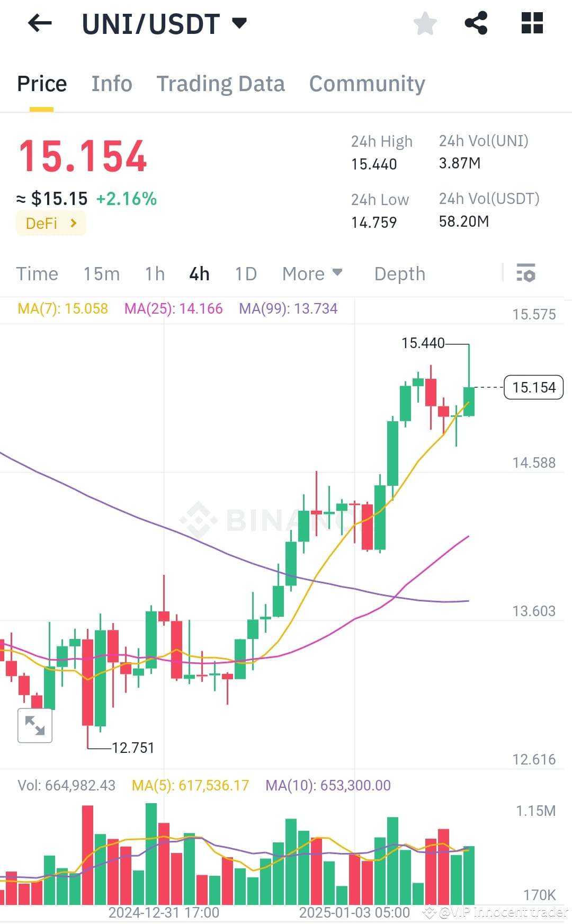The width and height of the screenshot is (572, 924).
Task: Expand the chart to fullscreen
Action: pos(35,725)
